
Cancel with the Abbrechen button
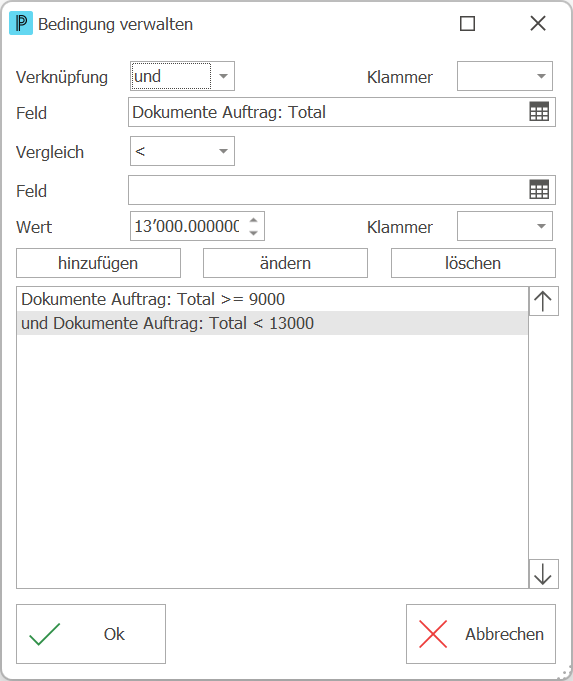pyautogui.click(x=481, y=634)
